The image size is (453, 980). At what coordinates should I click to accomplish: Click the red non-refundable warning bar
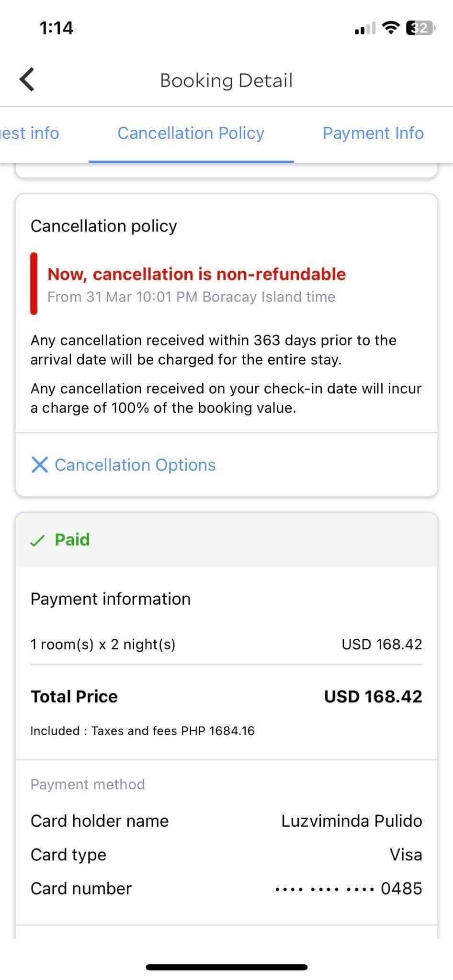(x=34, y=283)
